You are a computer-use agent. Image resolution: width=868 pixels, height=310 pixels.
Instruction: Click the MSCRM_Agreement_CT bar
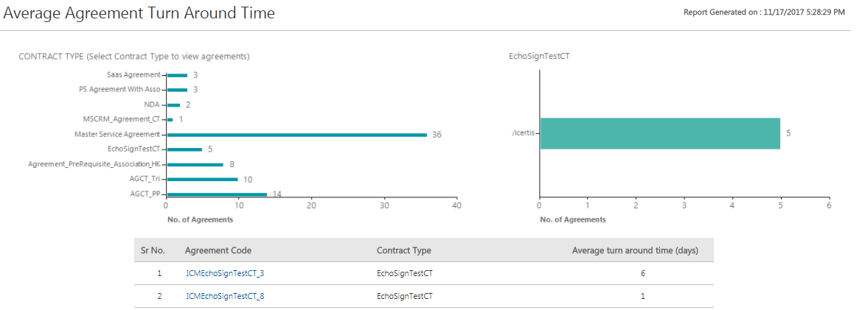[x=170, y=119]
